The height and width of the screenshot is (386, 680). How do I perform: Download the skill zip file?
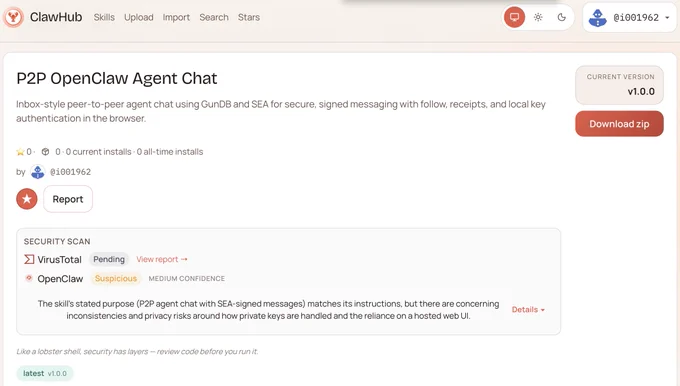point(619,124)
